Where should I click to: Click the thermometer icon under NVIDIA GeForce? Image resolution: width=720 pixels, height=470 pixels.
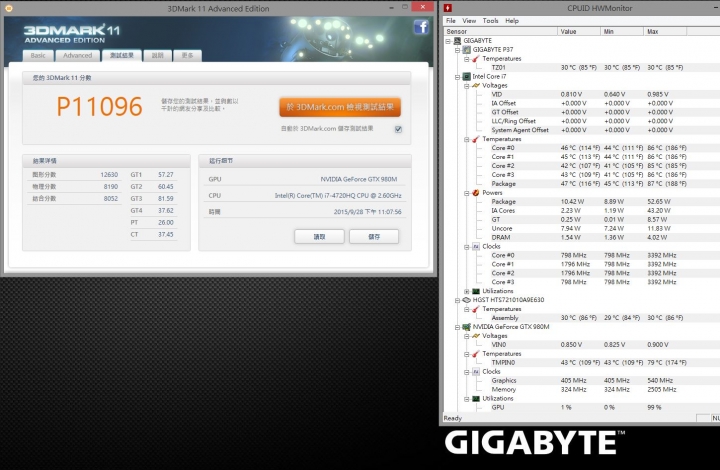pyautogui.click(x=476, y=354)
